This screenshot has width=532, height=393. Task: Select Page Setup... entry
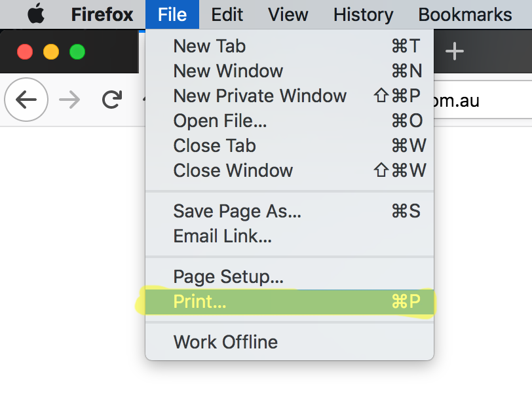[290, 276]
